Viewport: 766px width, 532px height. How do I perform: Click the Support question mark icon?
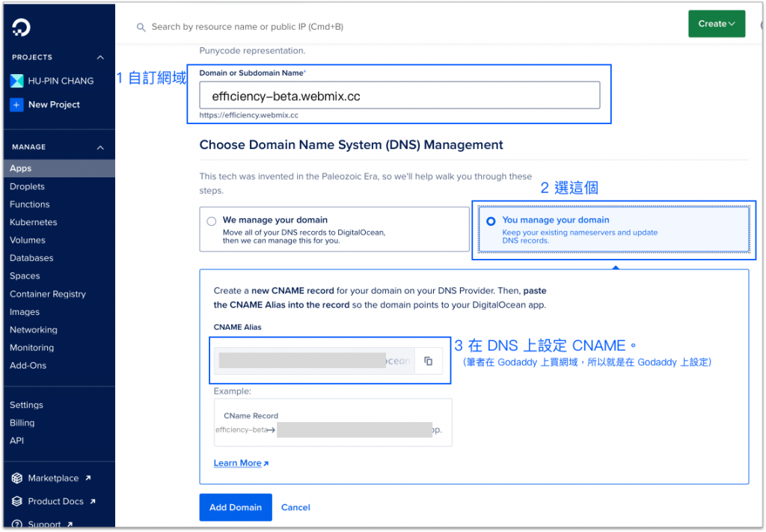(x=17, y=525)
